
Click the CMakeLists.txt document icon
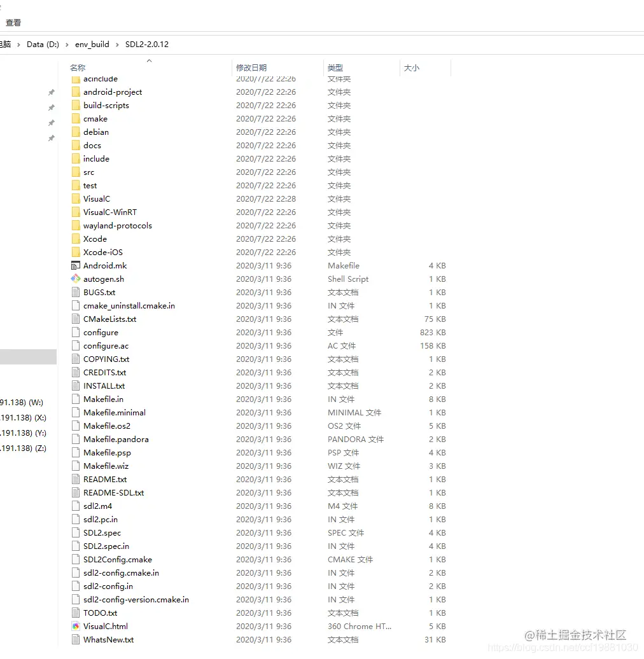pyautogui.click(x=76, y=319)
